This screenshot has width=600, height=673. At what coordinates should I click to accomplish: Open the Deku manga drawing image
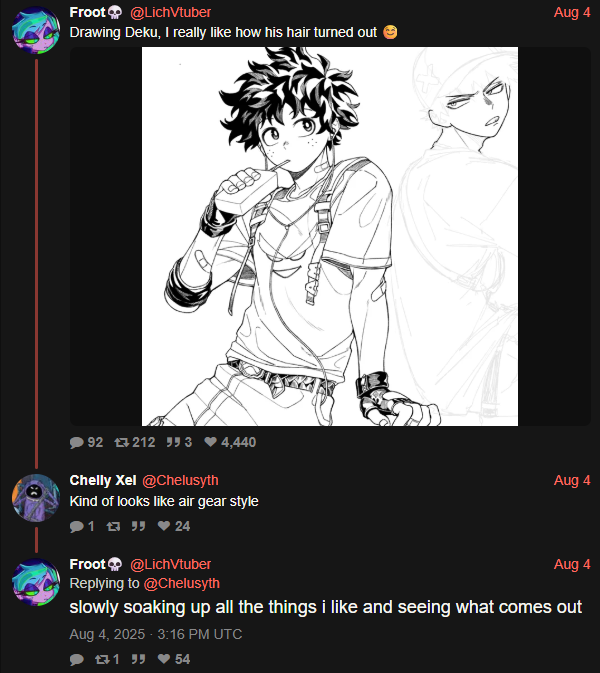click(x=330, y=236)
